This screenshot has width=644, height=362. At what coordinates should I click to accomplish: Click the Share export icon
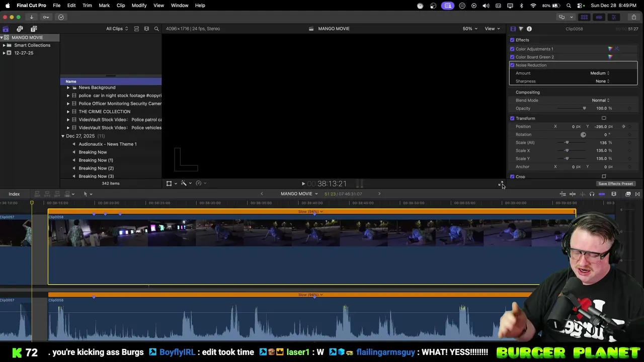pos(633,17)
